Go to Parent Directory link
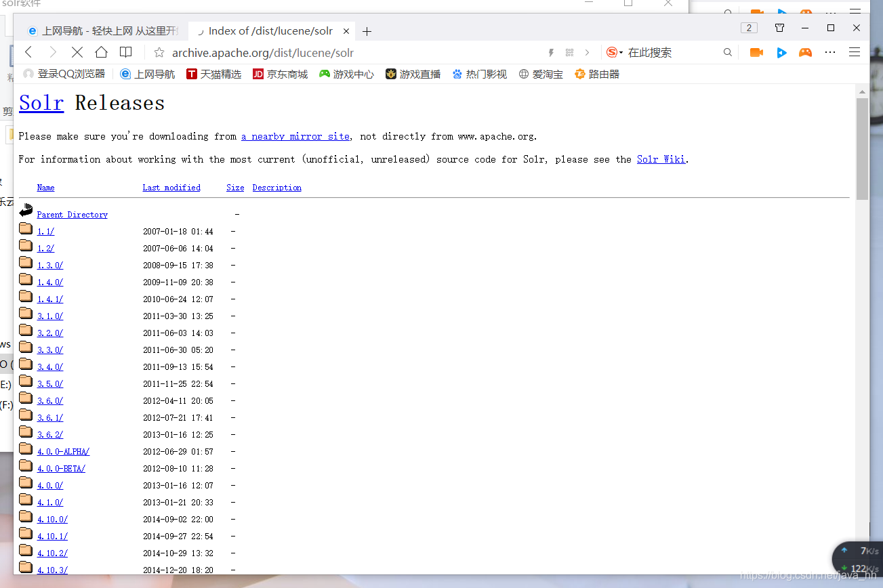Viewport: 883px width, 588px height. tap(73, 215)
